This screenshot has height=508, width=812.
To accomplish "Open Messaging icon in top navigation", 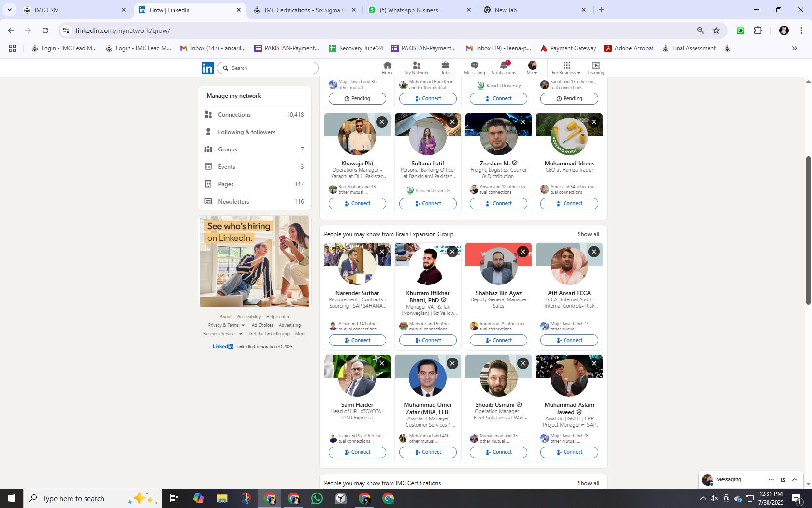I will (x=474, y=68).
